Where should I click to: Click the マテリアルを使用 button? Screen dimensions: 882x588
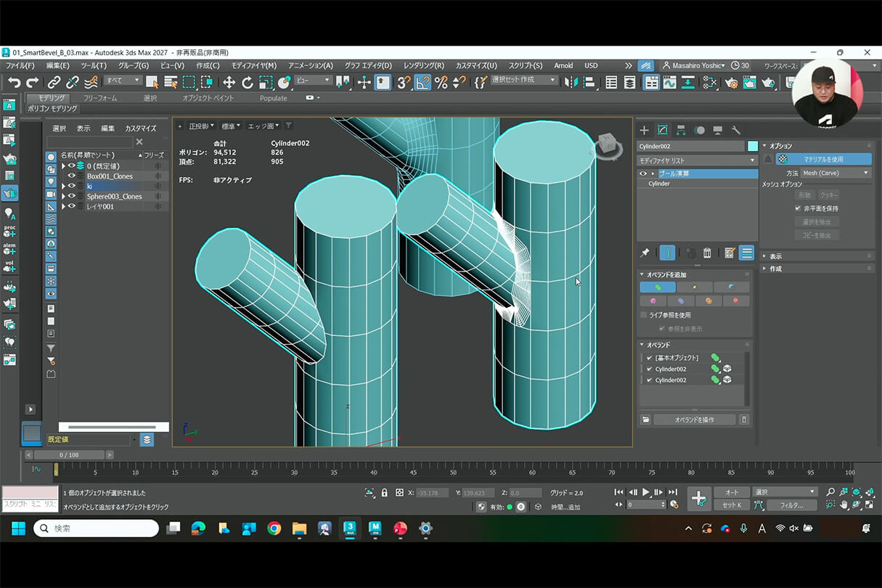(823, 159)
